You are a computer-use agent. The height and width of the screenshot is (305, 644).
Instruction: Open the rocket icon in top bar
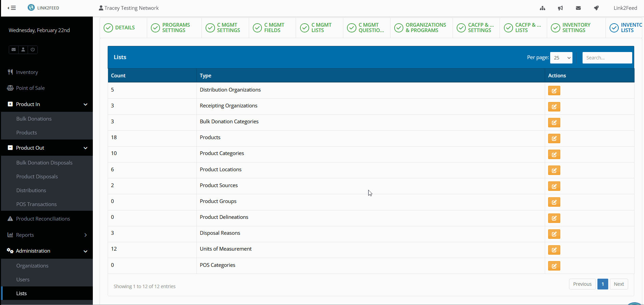click(x=596, y=8)
